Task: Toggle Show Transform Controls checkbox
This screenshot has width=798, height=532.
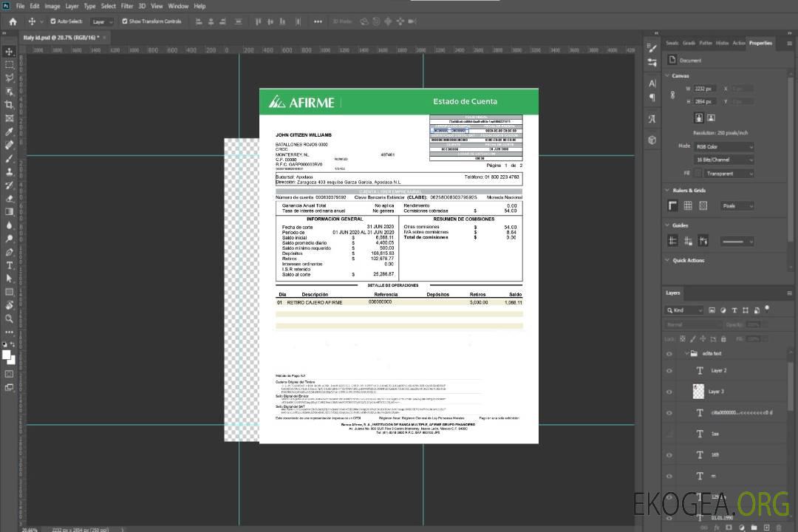Action: 125,21
